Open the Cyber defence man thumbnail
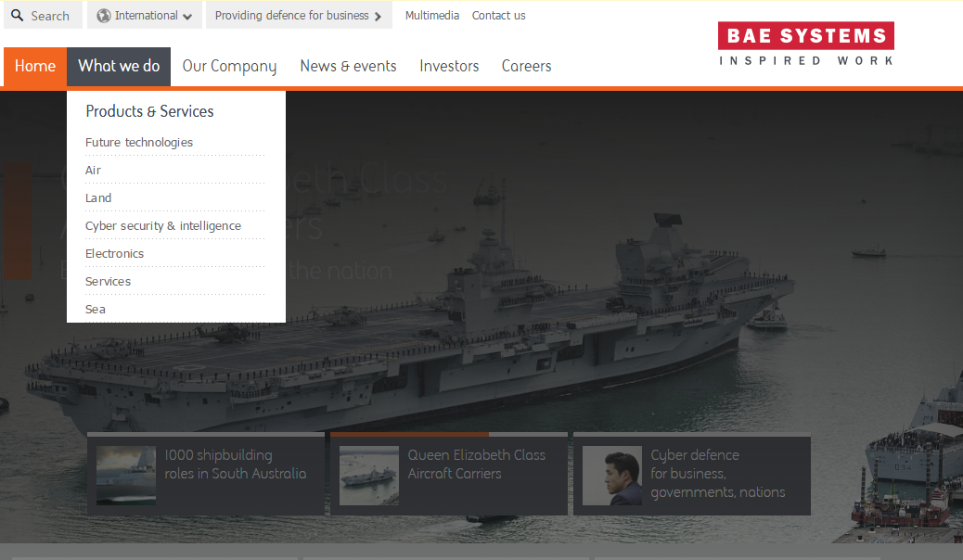Image resolution: width=963 pixels, height=560 pixels. tap(611, 476)
